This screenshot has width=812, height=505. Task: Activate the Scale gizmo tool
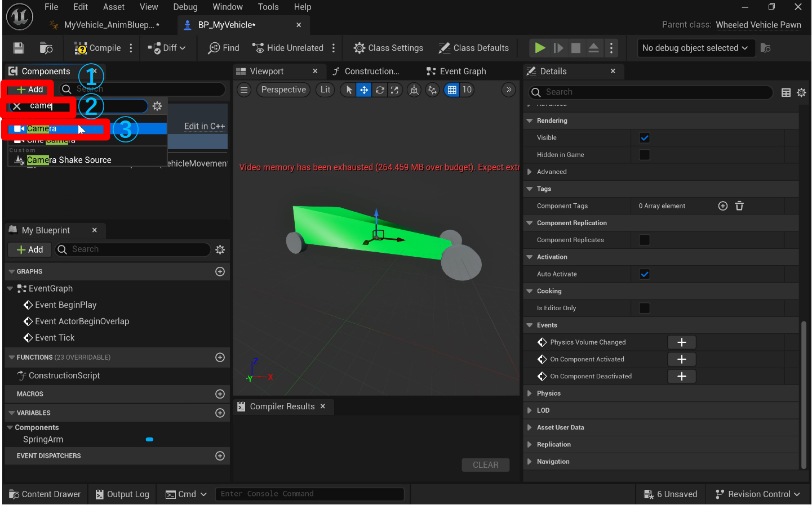[x=394, y=90]
